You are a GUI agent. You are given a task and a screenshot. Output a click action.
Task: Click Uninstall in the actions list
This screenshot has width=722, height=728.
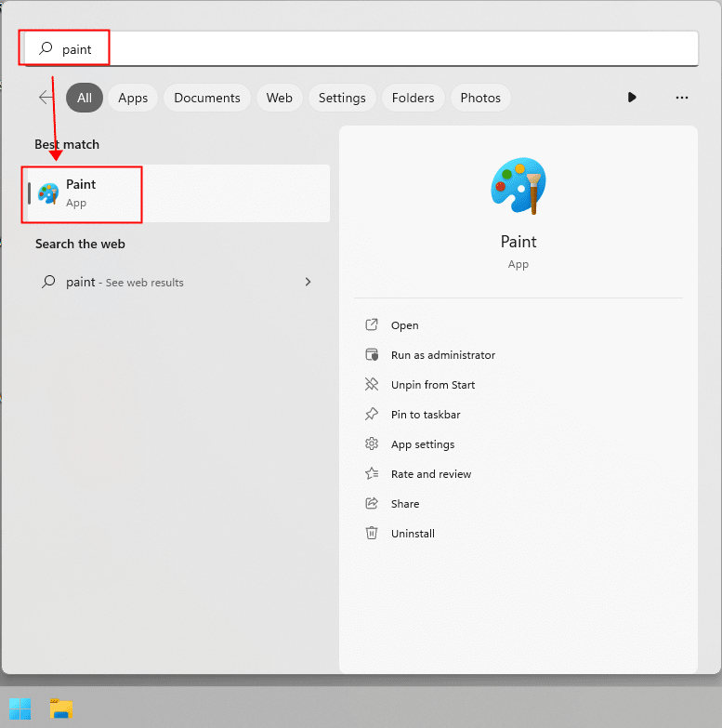413,534
